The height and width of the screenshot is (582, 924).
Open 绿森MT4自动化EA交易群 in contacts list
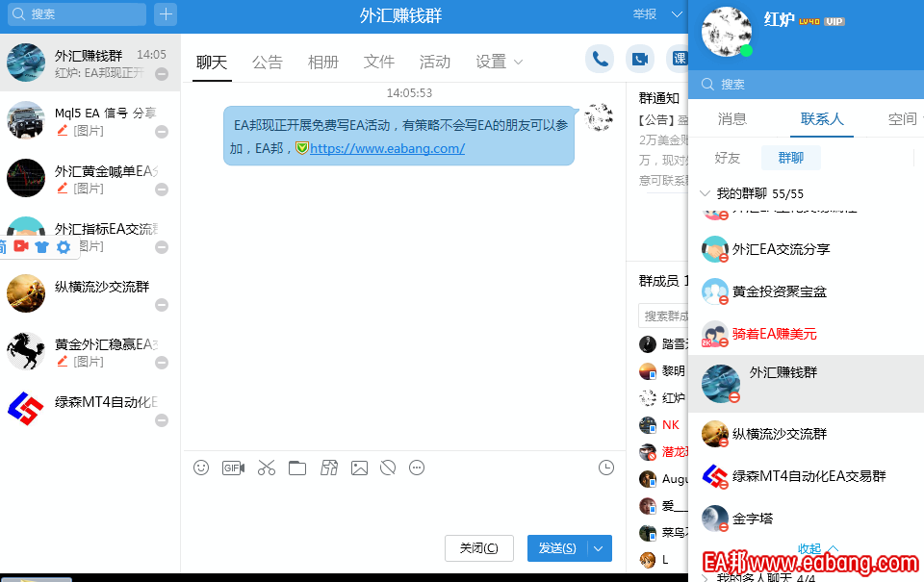[x=806, y=476]
